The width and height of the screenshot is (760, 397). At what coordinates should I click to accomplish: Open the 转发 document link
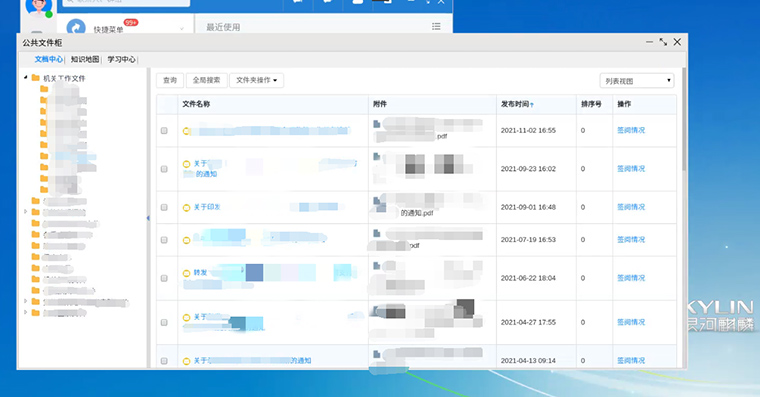pos(200,273)
